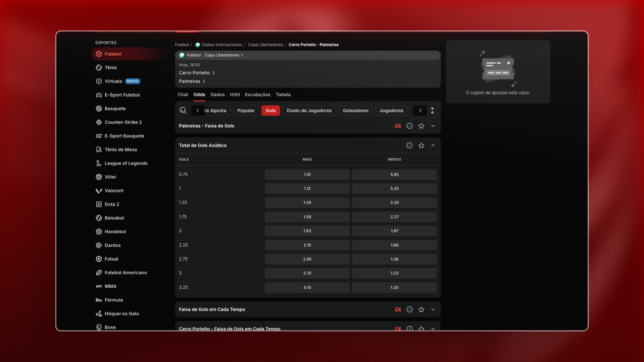The width and height of the screenshot is (644, 362).
Task: Click the E-Sport Basquete icon
Action: coord(99,136)
